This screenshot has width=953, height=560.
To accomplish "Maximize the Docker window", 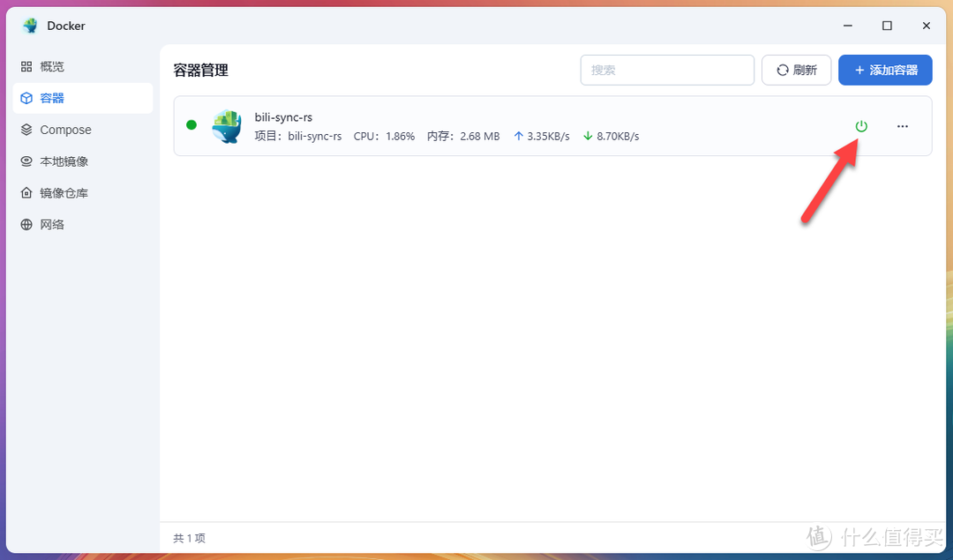I will [887, 26].
